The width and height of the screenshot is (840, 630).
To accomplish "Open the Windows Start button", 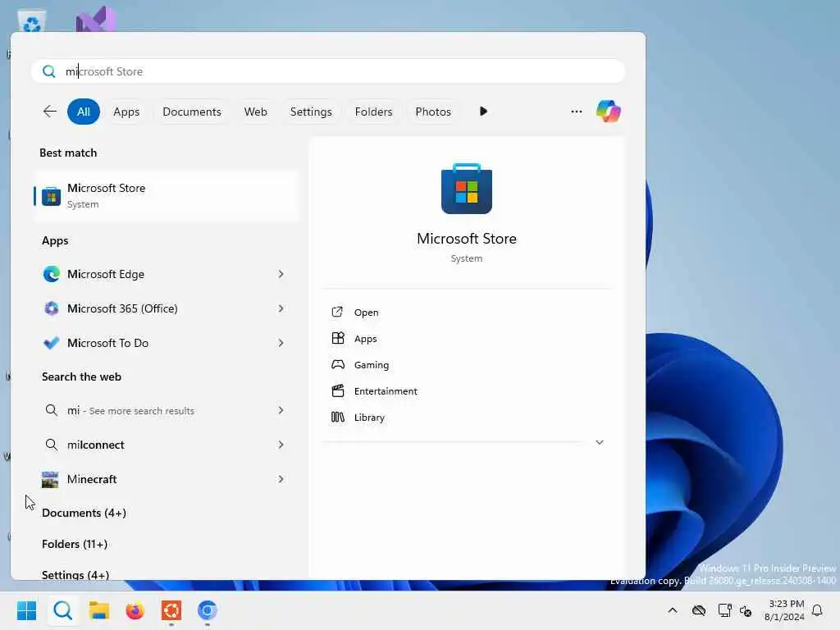I will point(27,610).
